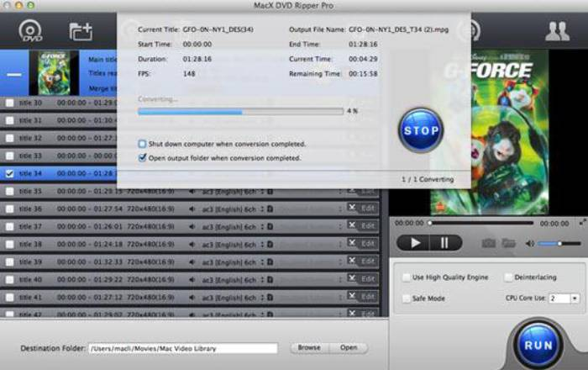Screen dimensions: 588x370
Task: Click the audio speaker icon on title 35 row
Action: pos(192,192)
